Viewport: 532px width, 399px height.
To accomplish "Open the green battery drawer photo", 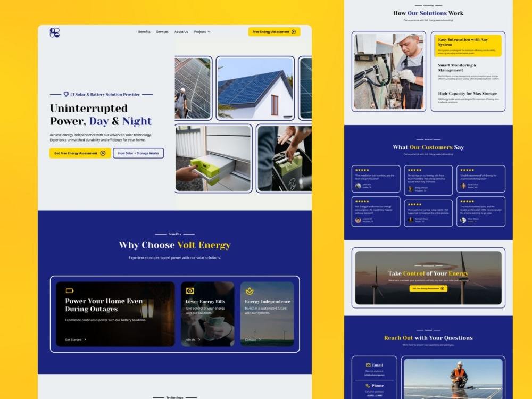I will (213, 159).
